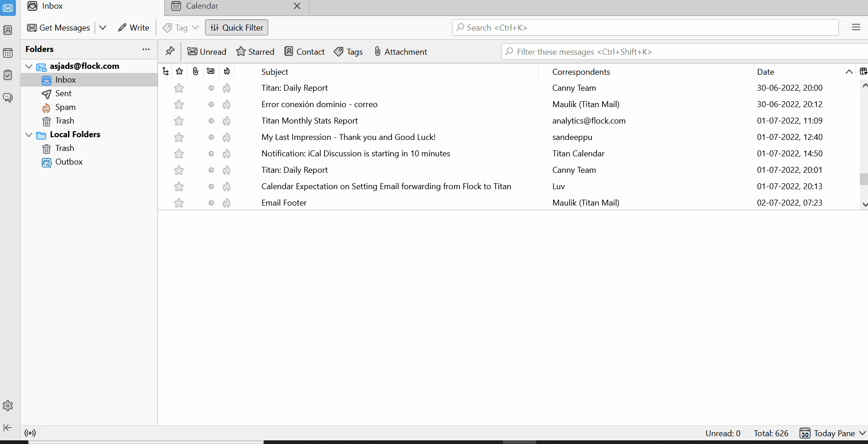
Task: Toggle the Quick Filter bar button
Action: point(236,27)
